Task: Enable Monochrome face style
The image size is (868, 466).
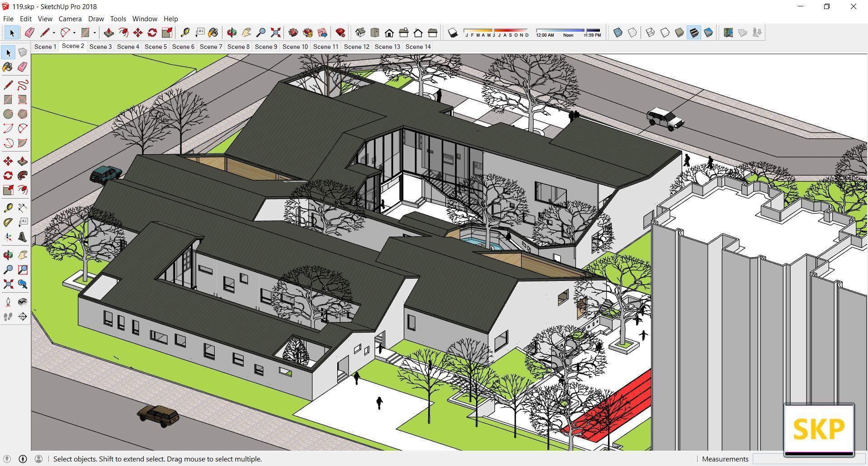Action: click(708, 33)
